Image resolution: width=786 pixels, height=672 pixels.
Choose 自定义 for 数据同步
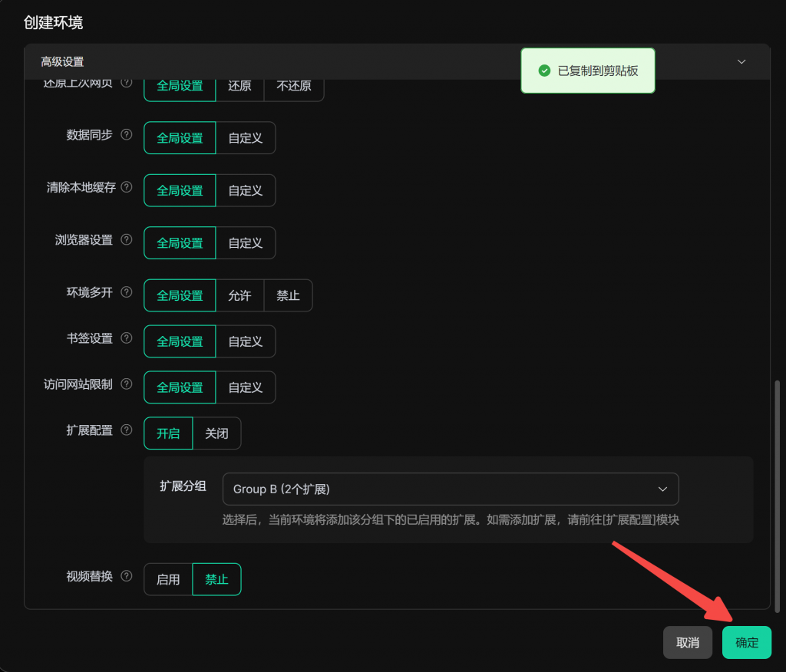click(245, 138)
